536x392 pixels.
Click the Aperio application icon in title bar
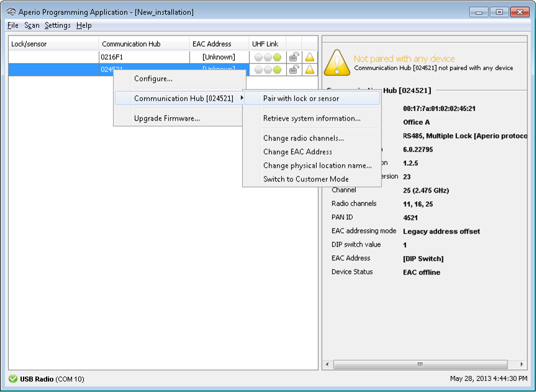[11, 12]
